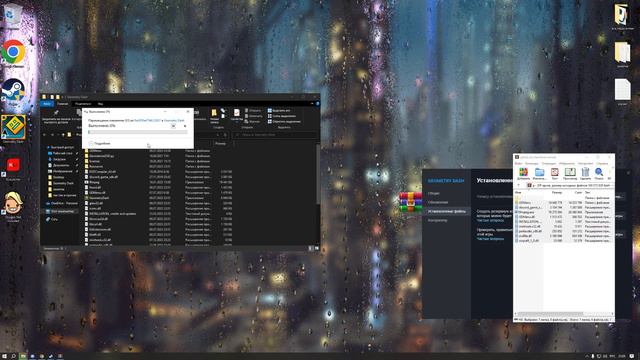Open notification center in system tray
Viewport: 640px width, 360px height.
632,356
